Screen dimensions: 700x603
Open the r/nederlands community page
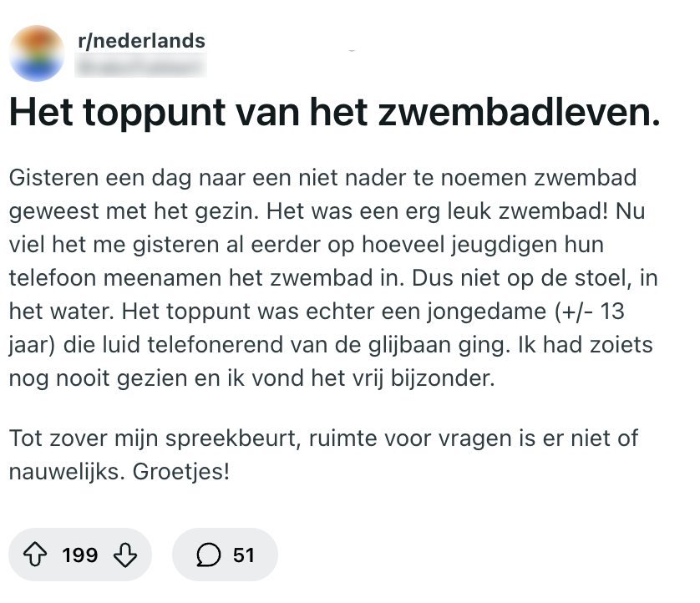pos(139,39)
